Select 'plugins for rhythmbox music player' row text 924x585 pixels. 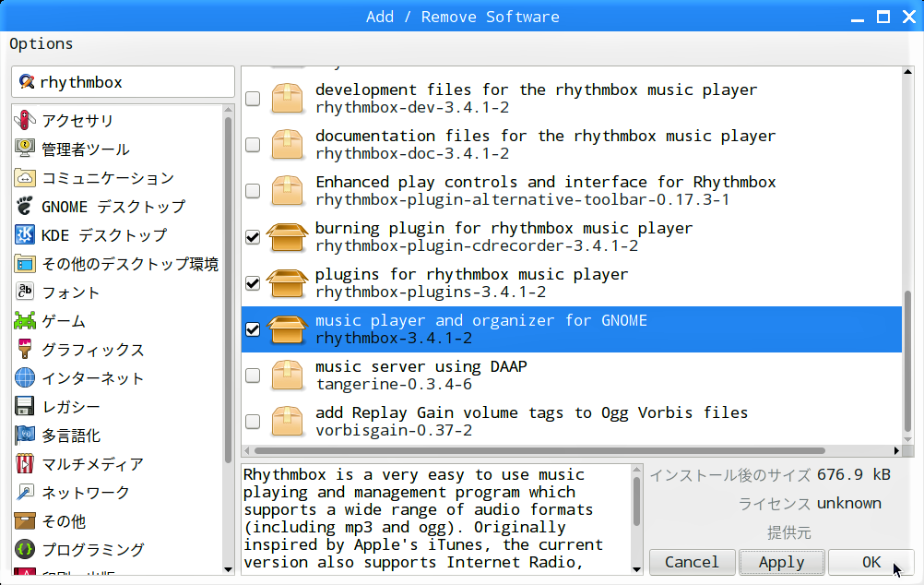tap(471, 274)
